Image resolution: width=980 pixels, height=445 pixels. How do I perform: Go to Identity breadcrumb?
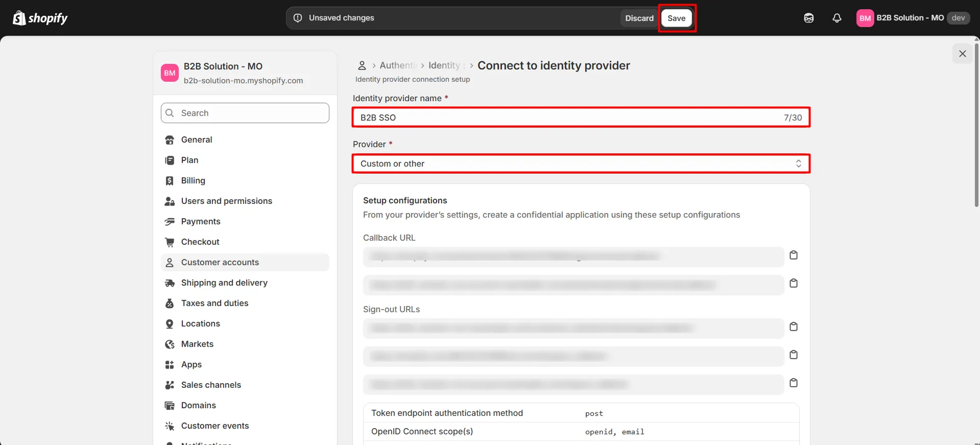[x=446, y=65]
